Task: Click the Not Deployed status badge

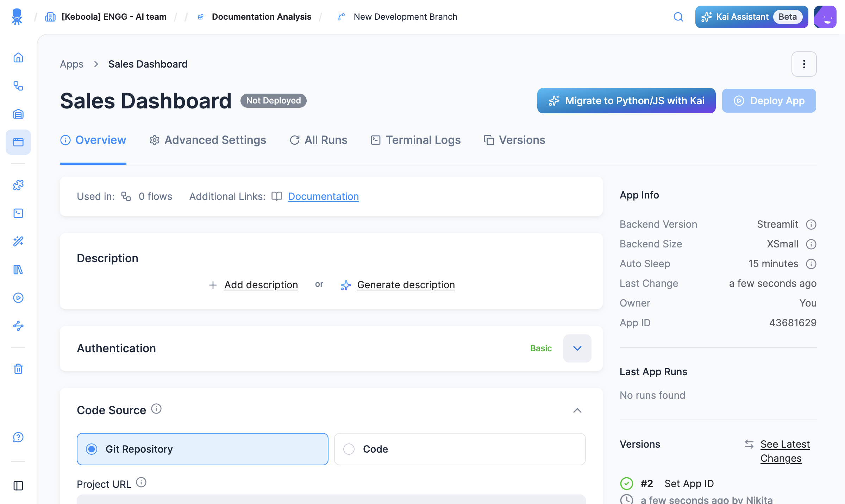Action: point(274,101)
